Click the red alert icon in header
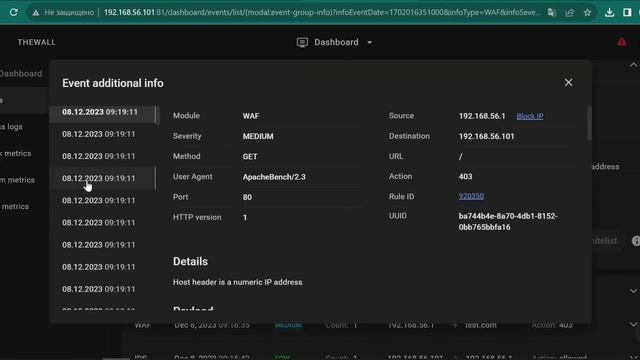640x360 pixels. click(x=621, y=42)
